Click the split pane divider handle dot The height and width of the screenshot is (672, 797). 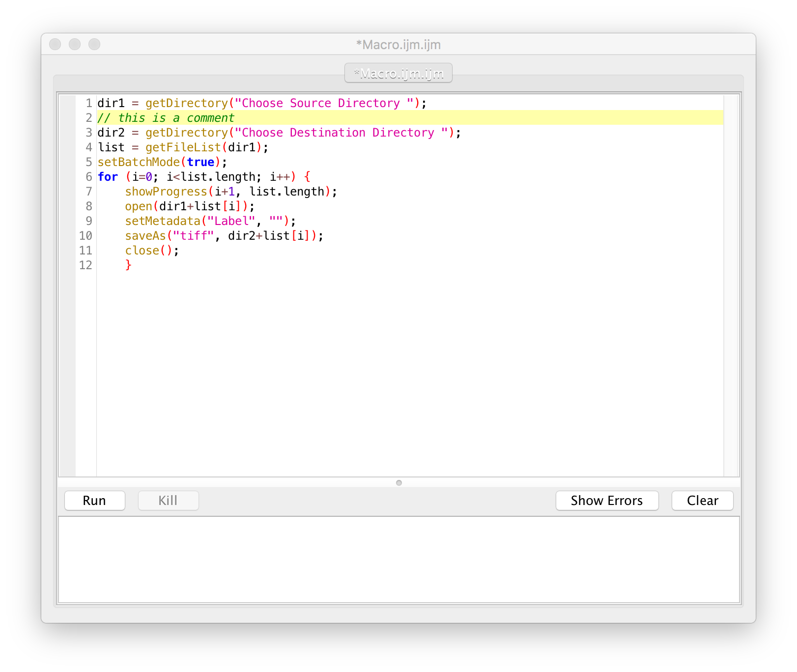pyautogui.click(x=399, y=483)
